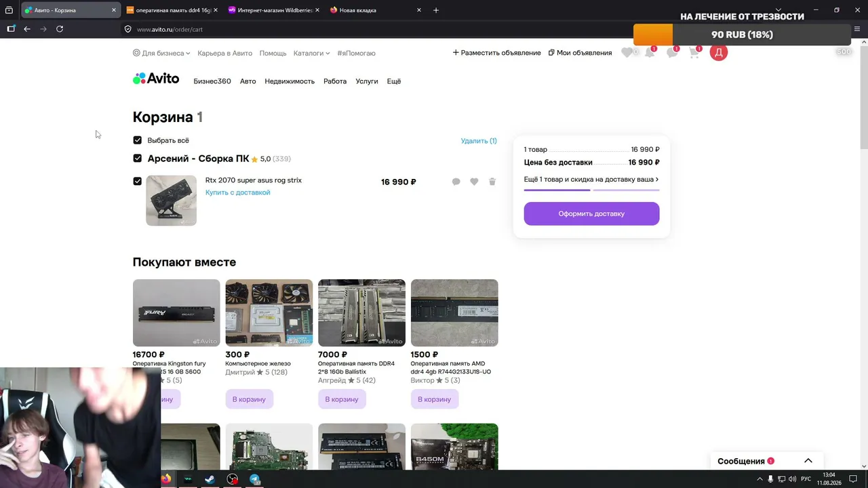Screen dimensions: 868x488
Task: Open the Работа category
Action: [x=335, y=81]
